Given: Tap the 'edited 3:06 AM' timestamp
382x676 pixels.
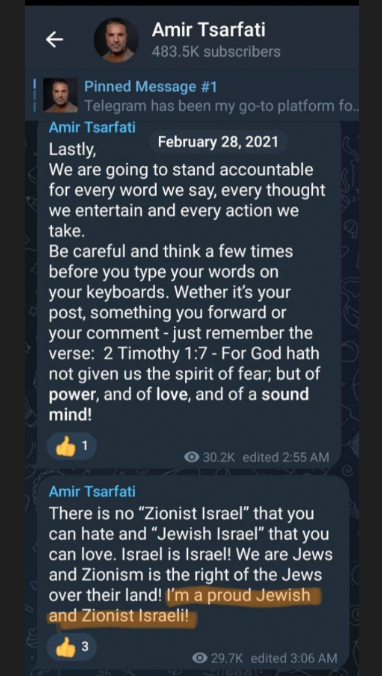Looking at the screenshot, I should coord(294,658).
